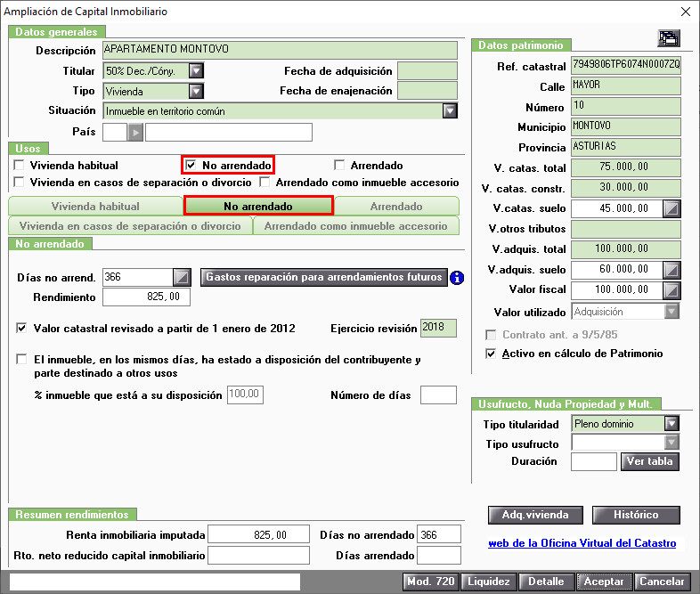Click the Descripción field
Image resolution: width=700 pixels, height=594 pixels.
(x=280, y=50)
